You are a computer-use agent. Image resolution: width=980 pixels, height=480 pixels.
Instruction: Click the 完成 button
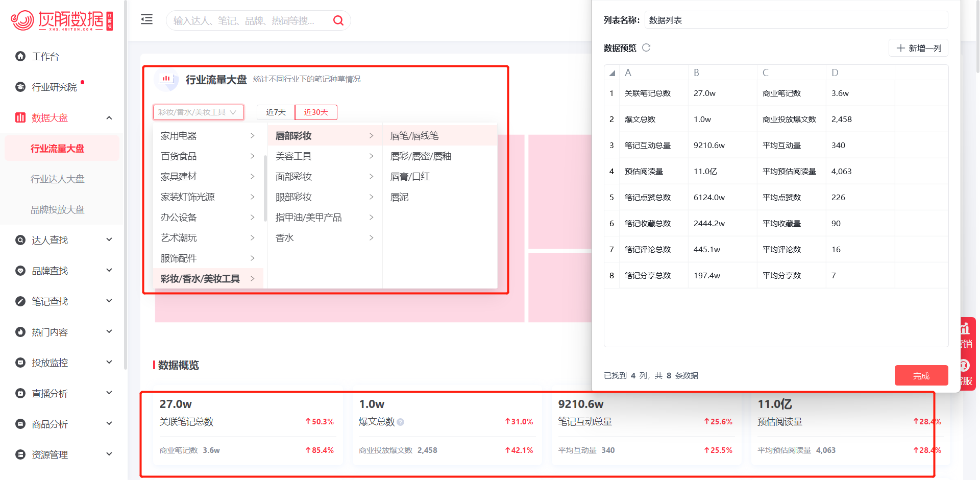(921, 376)
